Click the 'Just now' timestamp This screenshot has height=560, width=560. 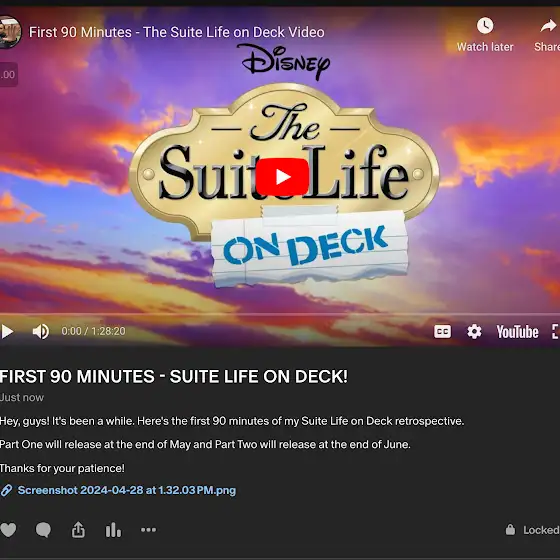tap(22, 397)
